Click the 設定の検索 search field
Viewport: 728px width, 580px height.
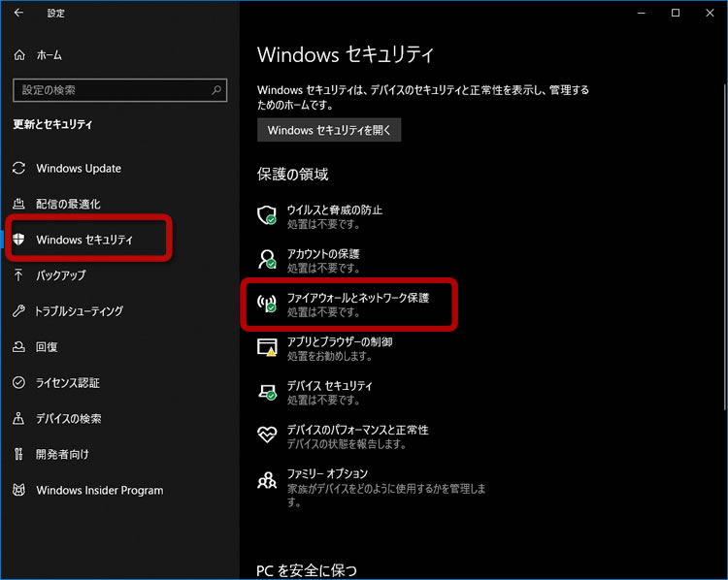pos(119,90)
